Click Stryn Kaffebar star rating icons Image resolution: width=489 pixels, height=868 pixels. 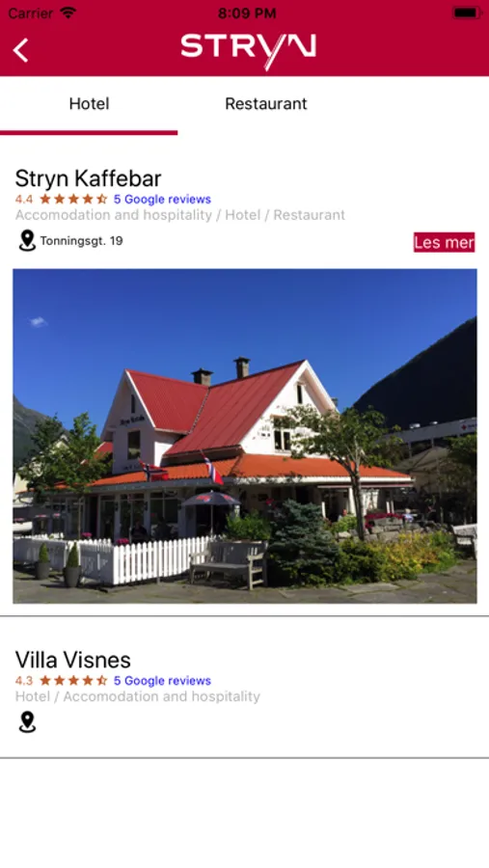tap(73, 200)
